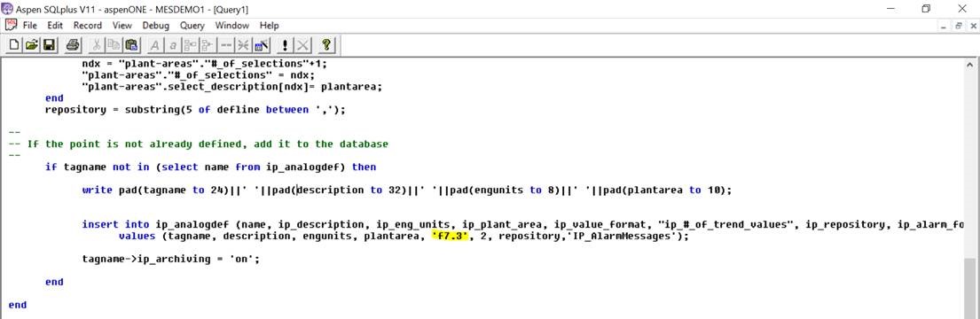
Task: Open the query writer wizard icon
Action: point(263,45)
